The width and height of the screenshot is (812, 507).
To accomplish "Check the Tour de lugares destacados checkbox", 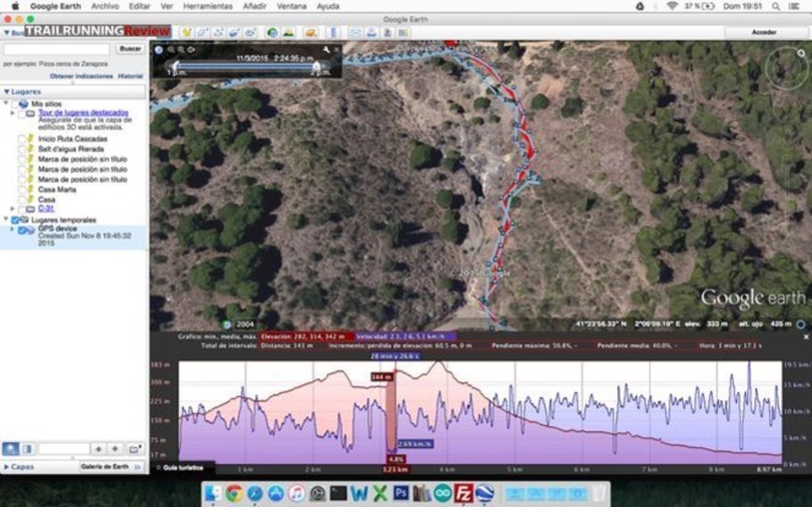I will point(21,113).
